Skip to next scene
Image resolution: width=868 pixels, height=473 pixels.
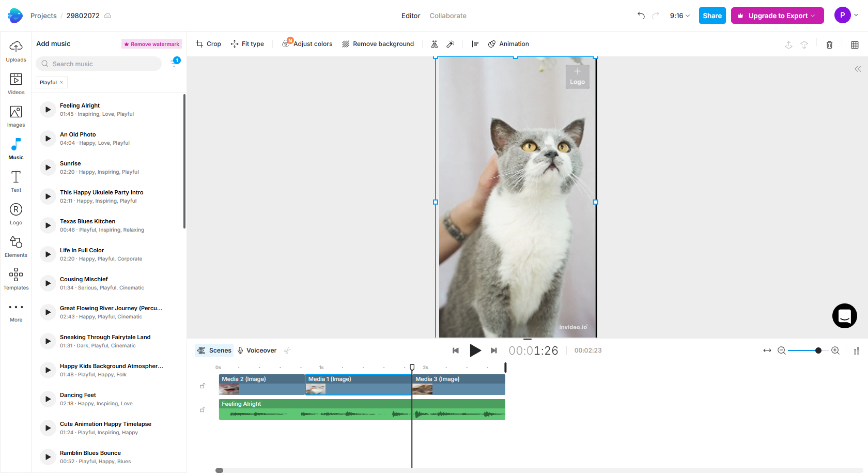tap(494, 350)
